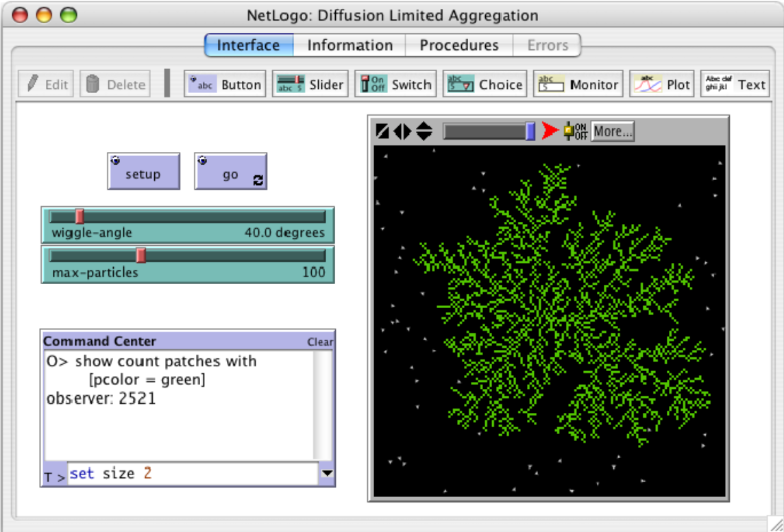Click the red arrowhead turtle shape icon
Screen dimensions: 784x532
coord(550,131)
